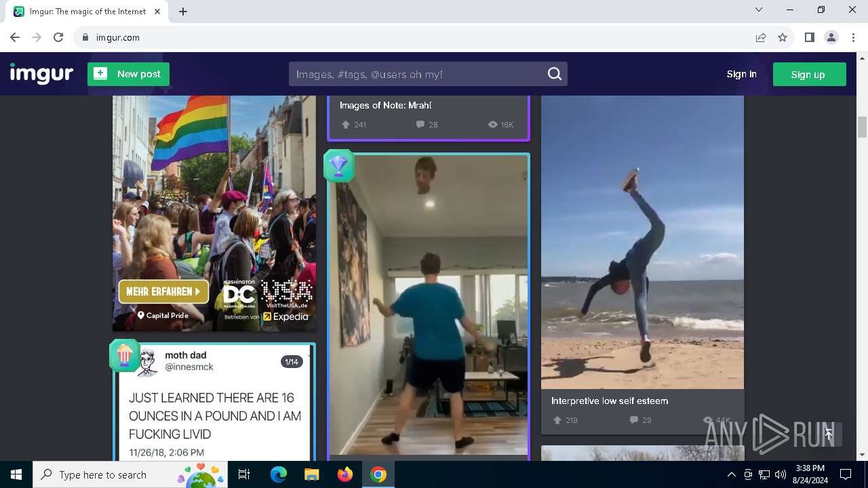Open the dancing man video thumbnail
This screenshot has height=488, width=868.
pyautogui.click(x=429, y=305)
